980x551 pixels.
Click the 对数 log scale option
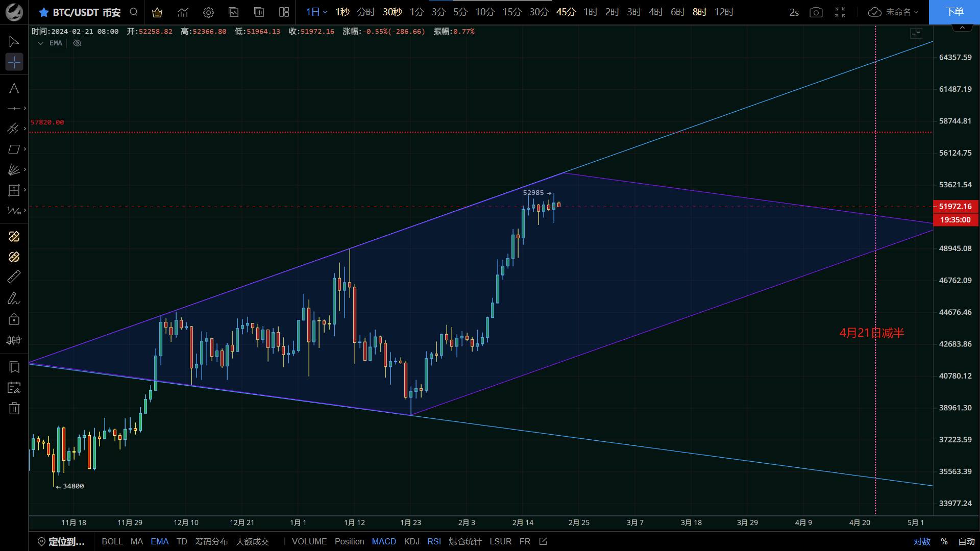922,541
